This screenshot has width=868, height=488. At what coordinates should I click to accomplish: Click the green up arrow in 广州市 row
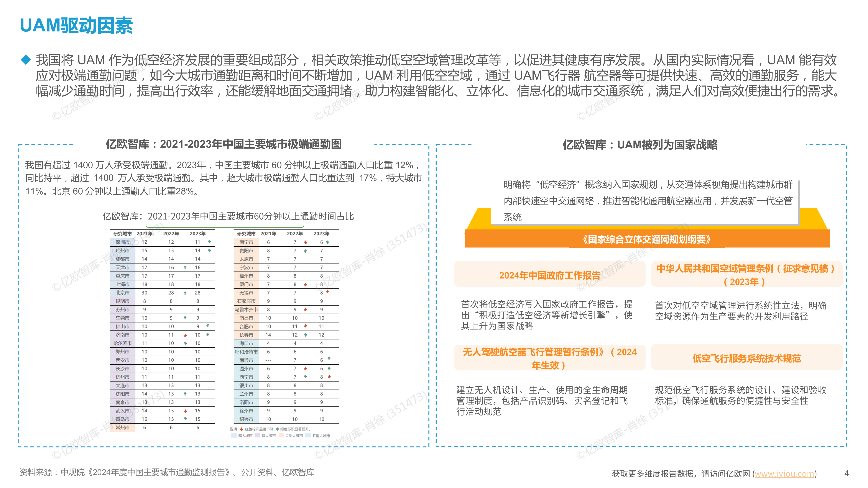coord(209,250)
